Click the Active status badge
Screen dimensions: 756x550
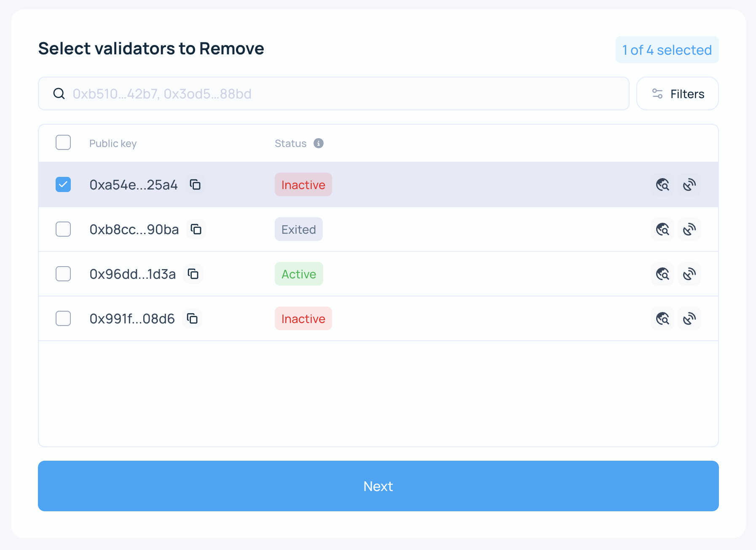pyautogui.click(x=299, y=274)
